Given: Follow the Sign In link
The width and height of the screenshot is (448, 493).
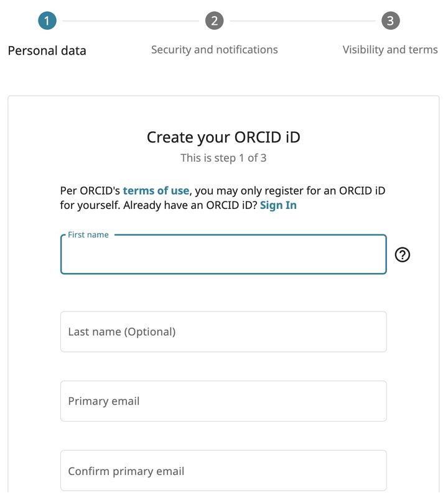Looking at the screenshot, I should click(x=278, y=205).
